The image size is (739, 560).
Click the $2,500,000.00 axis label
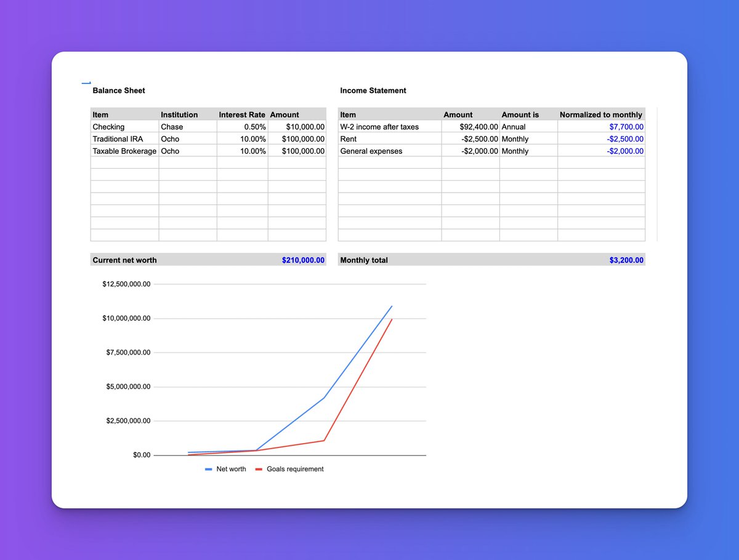pyautogui.click(x=129, y=421)
